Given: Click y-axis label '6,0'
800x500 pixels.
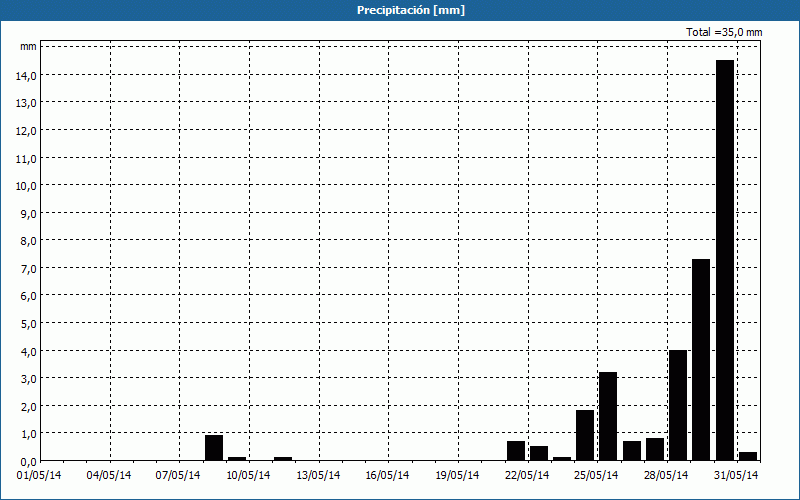Looking at the screenshot, I should (x=28, y=296).
